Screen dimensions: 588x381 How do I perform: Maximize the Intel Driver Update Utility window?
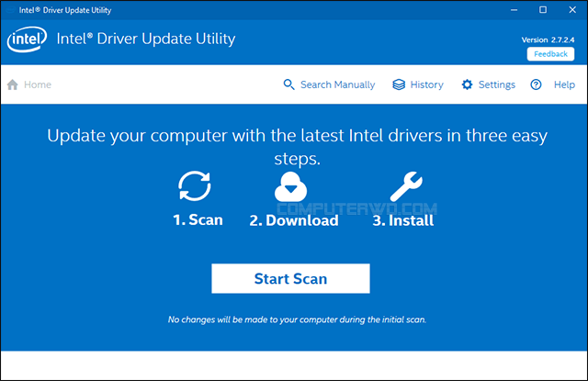tap(543, 10)
